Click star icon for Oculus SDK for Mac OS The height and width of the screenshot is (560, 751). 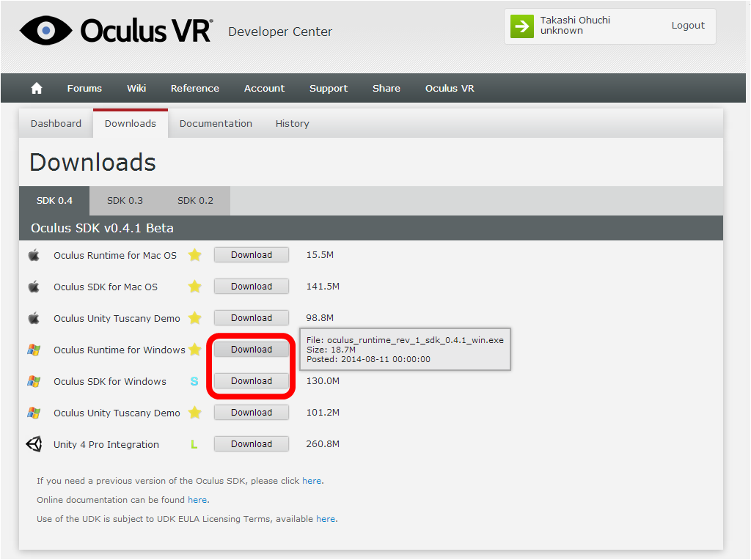[x=194, y=287]
